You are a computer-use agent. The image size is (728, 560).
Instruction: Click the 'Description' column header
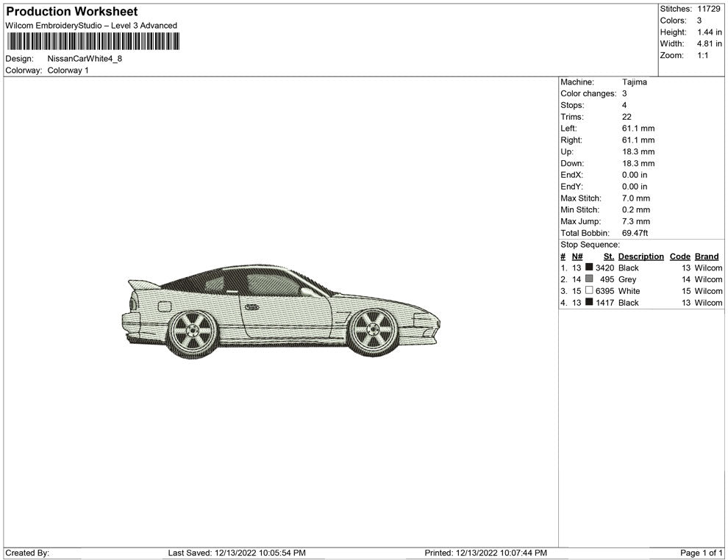640,256
